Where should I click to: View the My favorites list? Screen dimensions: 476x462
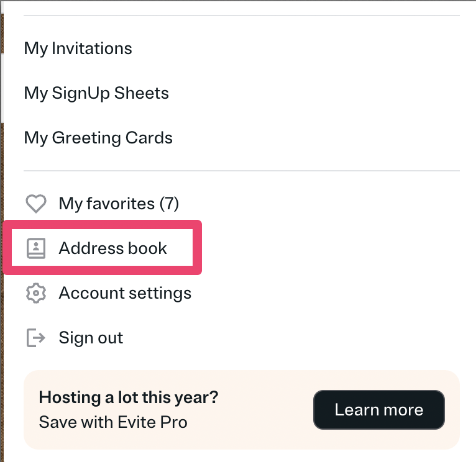pos(107,204)
